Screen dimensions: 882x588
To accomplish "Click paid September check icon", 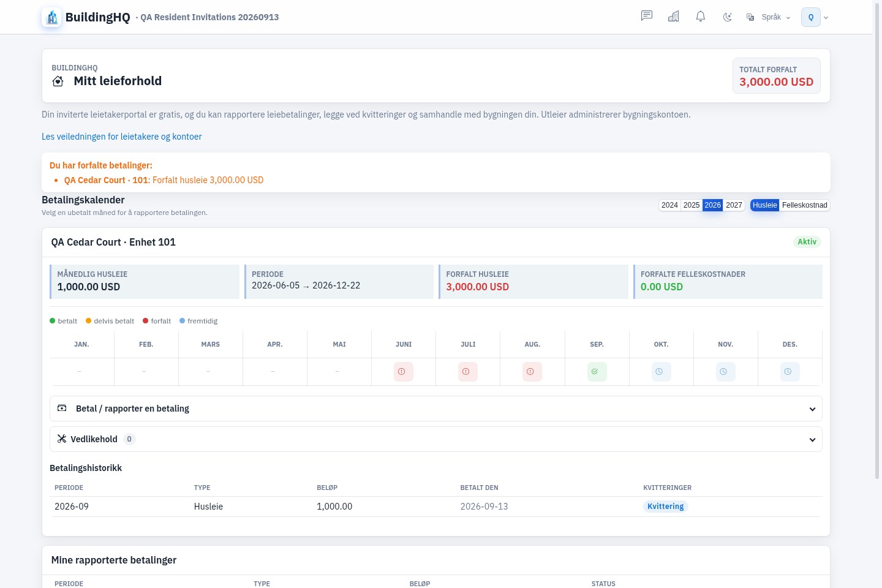I will point(597,372).
